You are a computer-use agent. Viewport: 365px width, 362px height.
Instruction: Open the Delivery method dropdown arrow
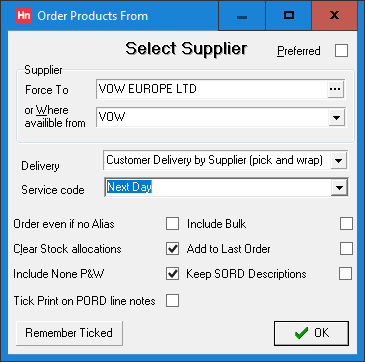(x=338, y=161)
